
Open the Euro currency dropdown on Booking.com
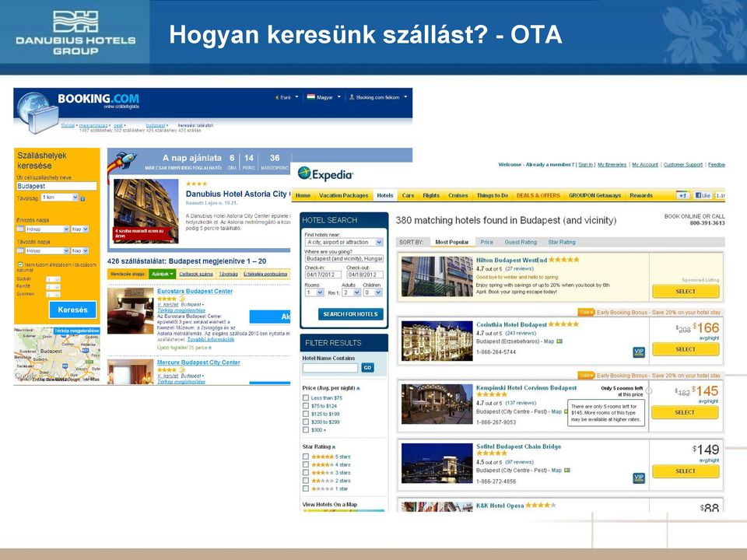coord(287,97)
